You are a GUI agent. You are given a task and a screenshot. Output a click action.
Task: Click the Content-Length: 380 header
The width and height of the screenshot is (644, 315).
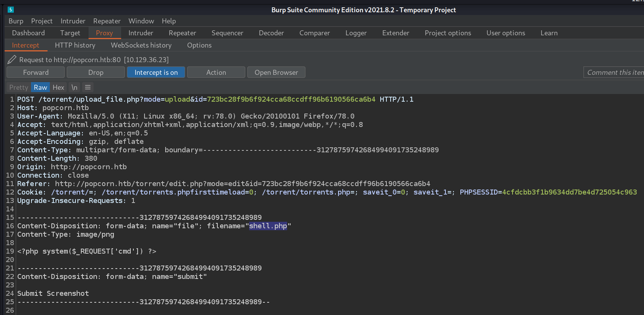[x=57, y=158]
